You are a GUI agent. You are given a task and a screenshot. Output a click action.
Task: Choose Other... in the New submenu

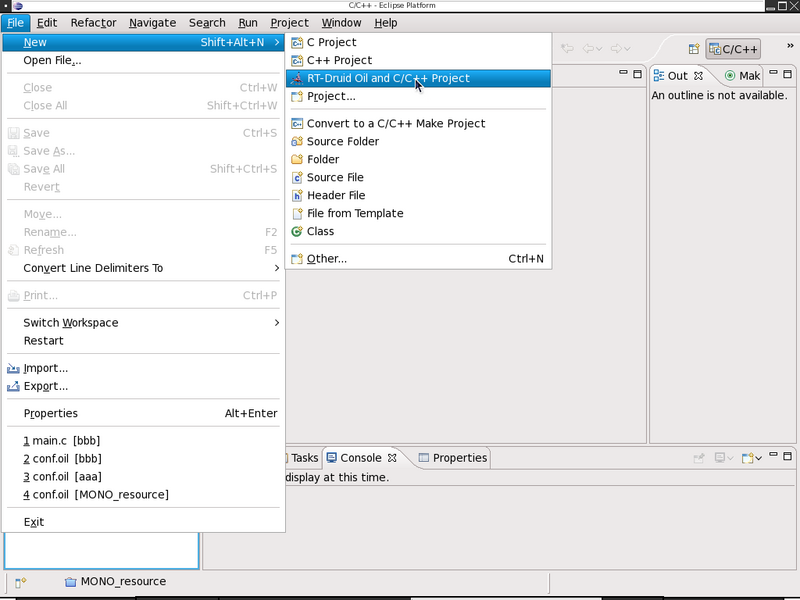[418, 259]
